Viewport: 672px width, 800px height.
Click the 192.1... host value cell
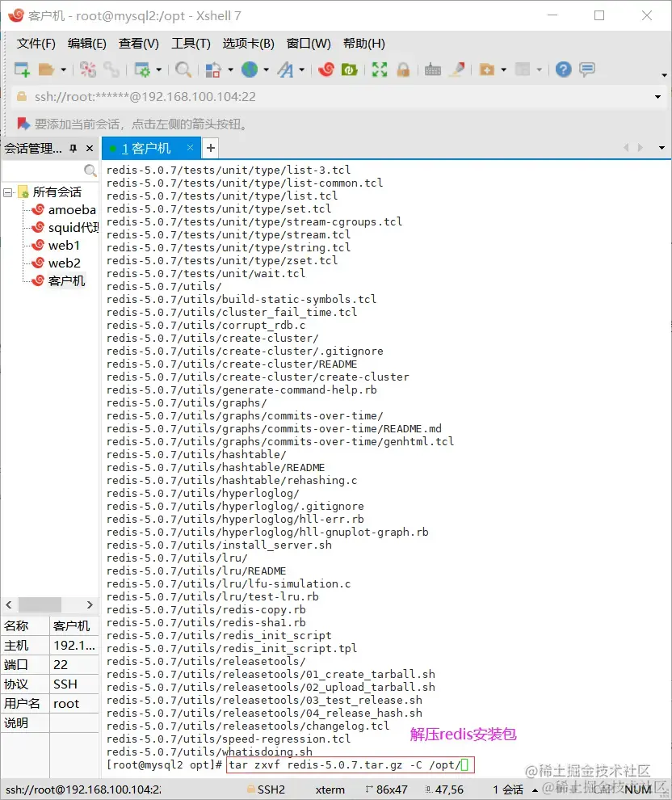click(x=74, y=646)
